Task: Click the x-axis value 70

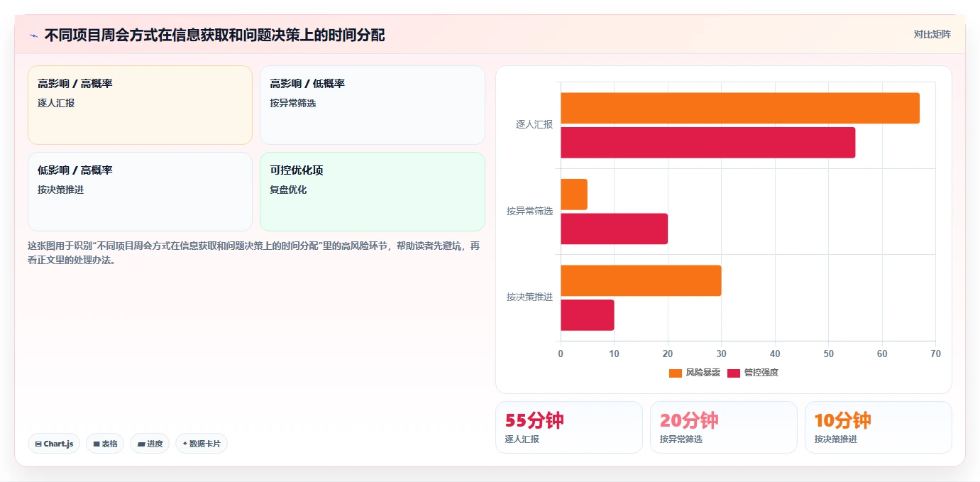Action: pyautogui.click(x=935, y=354)
